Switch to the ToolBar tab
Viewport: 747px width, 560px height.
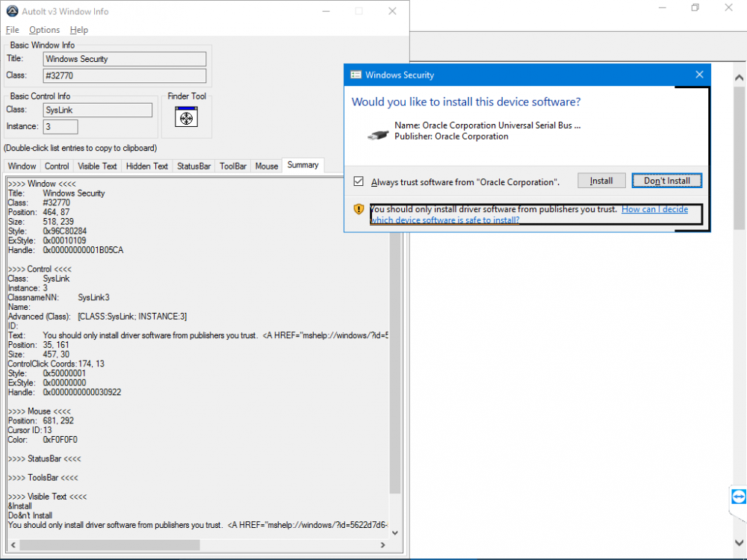233,167
